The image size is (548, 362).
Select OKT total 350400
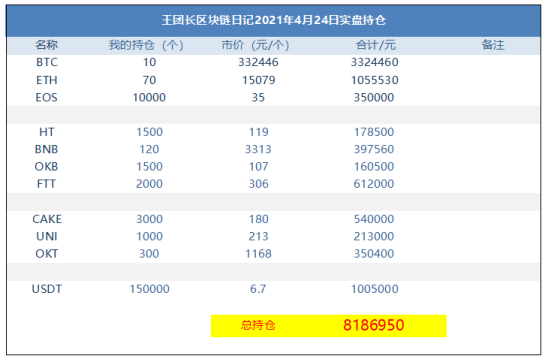[x=374, y=253]
